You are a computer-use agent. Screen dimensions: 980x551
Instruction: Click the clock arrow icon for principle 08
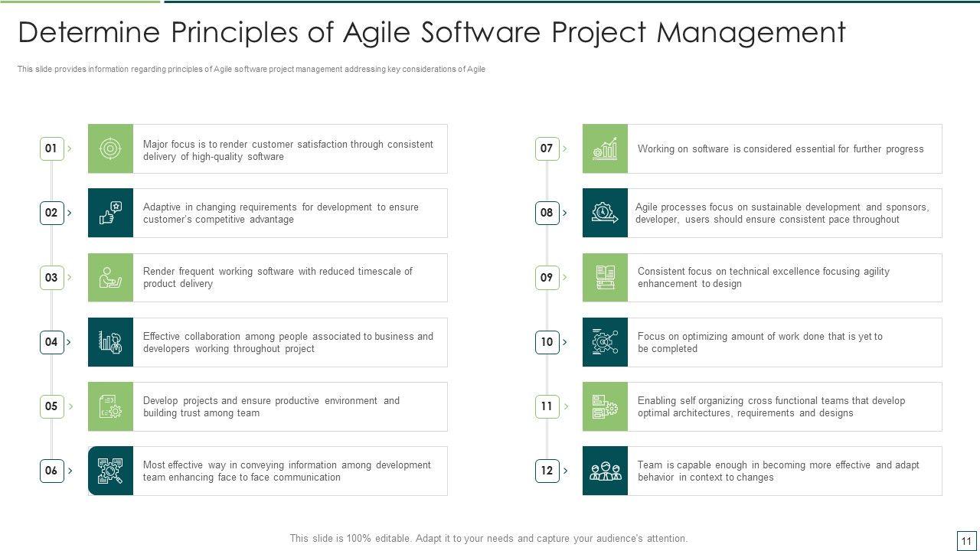pyautogui.click(x=605, y=213)
